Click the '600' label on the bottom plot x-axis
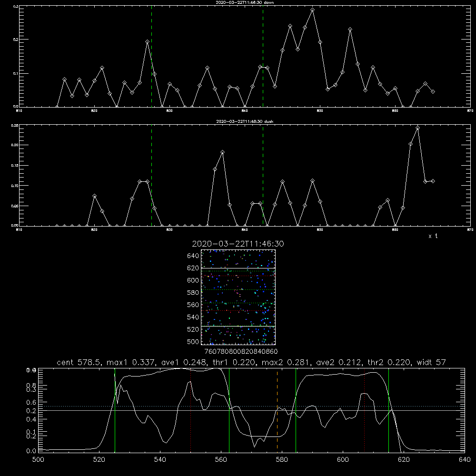 (x=343, y=460)
